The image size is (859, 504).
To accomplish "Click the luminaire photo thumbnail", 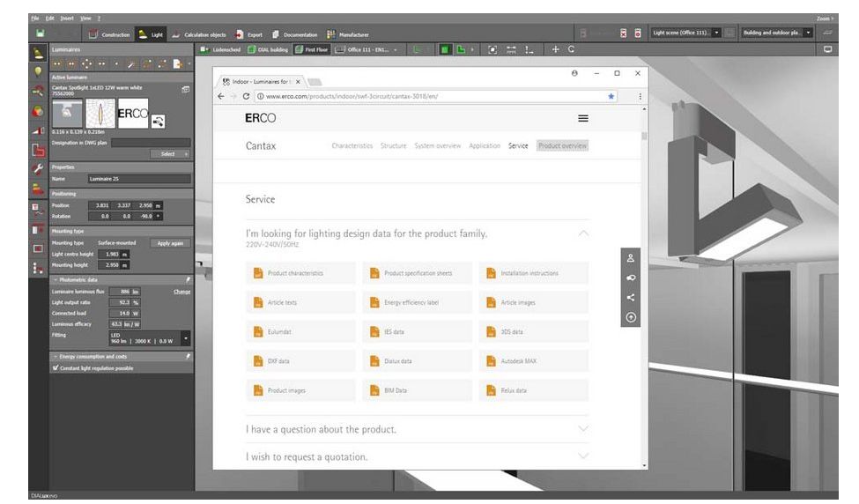I will (x=67, y=114).
